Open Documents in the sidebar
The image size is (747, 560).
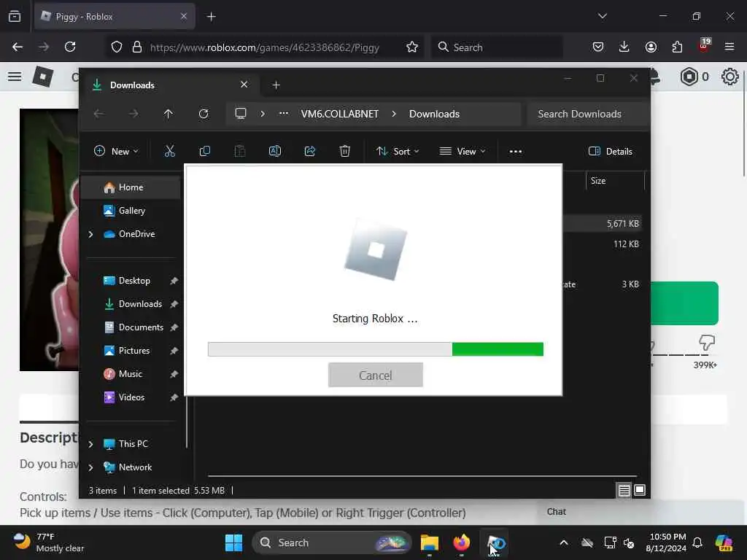pyautogui.click(x=141, y=327)
